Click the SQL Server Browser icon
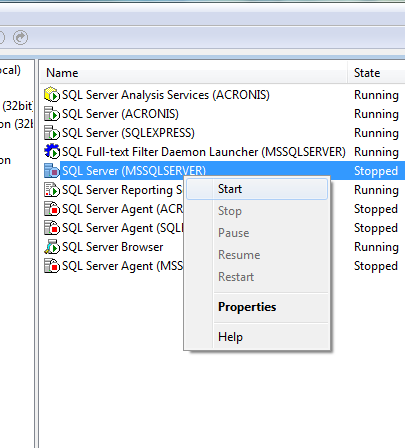This screenshot has height=448, width=405. coord(52,247)
